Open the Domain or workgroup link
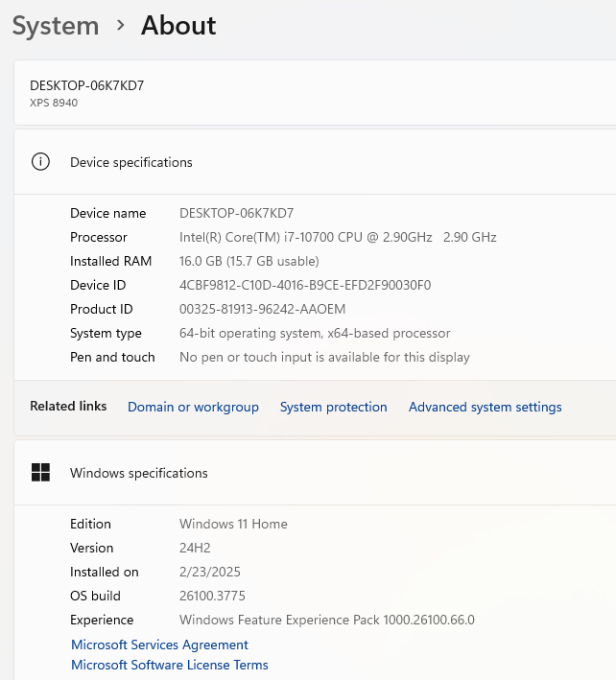616x680 pixels. [193, 407]
